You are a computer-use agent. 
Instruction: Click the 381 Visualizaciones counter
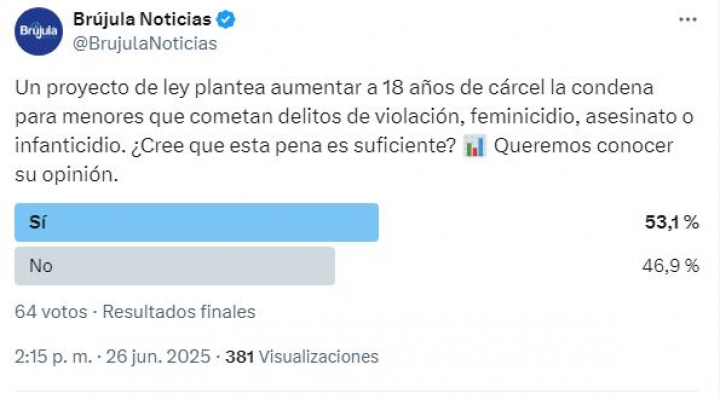click(302, 357)
